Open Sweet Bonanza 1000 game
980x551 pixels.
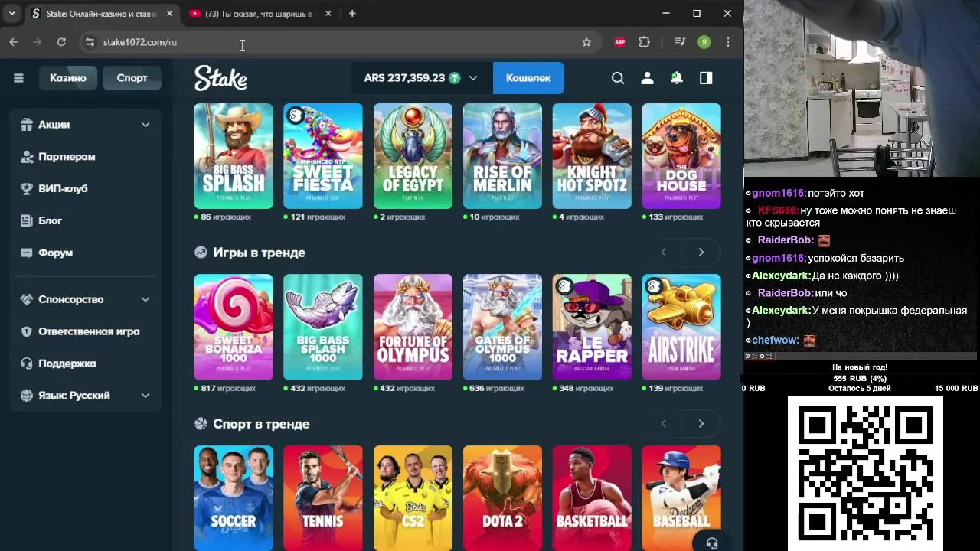tap(234, 327)
